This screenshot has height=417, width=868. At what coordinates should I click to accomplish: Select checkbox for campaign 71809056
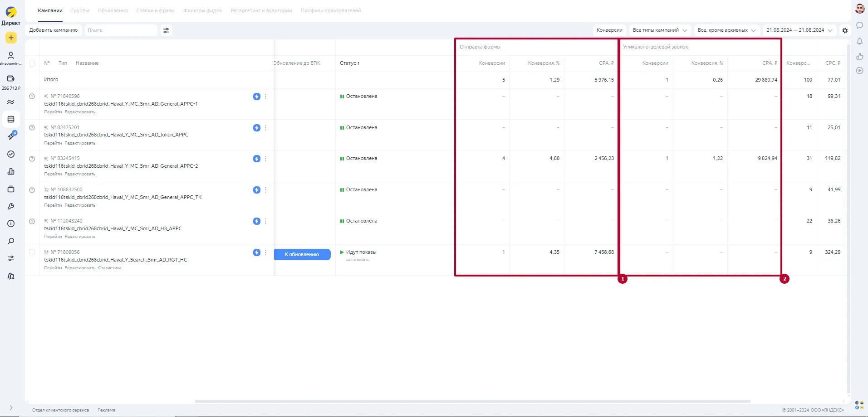[32, 252]
